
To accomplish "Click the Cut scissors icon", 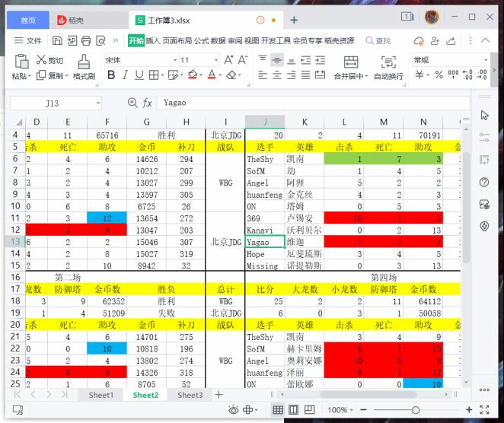I will pos(41,60).
